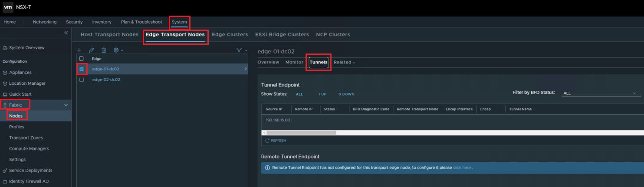Image resolution: width=644 pixels, height=187 pixels.
Task: Check the edge-02-dc02 checkbox
Action: coord(82,80)
